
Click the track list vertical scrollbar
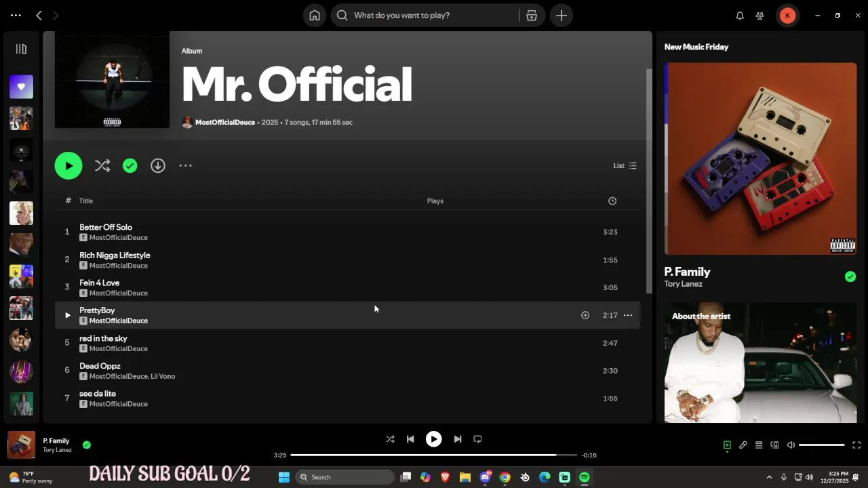(x=649, y=180)
